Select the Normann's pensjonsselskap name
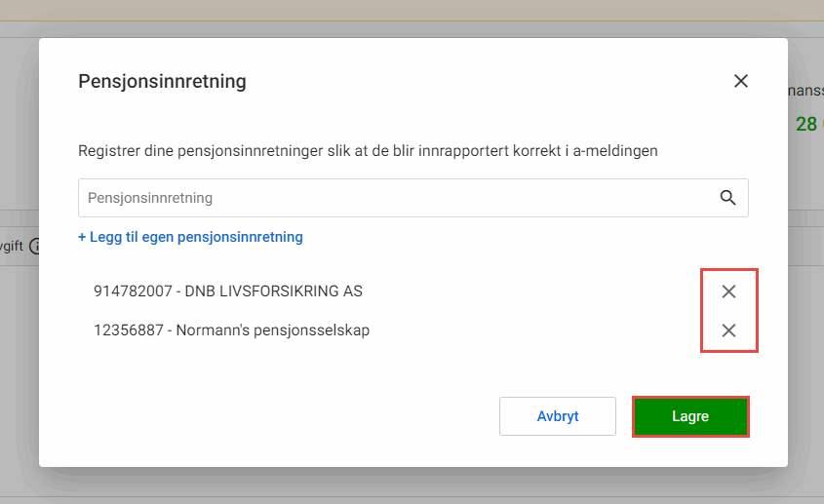Image resolution: width=824 pixels, height=504 pixels. pyautogui.click(x=273, y=330)
